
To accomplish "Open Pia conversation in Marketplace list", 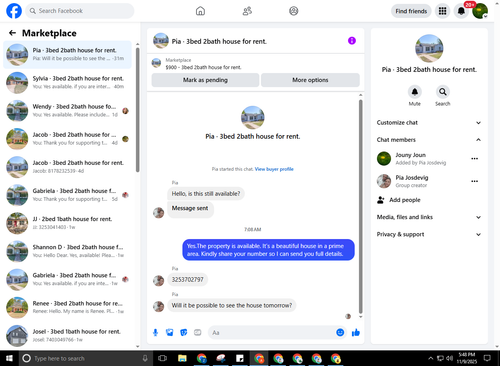I will coord(68,54).
